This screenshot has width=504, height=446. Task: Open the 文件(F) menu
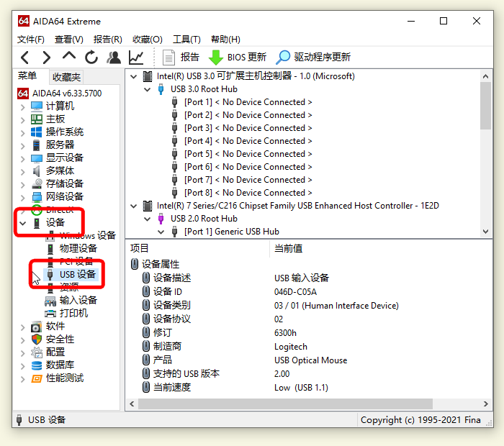click(30, 39)
